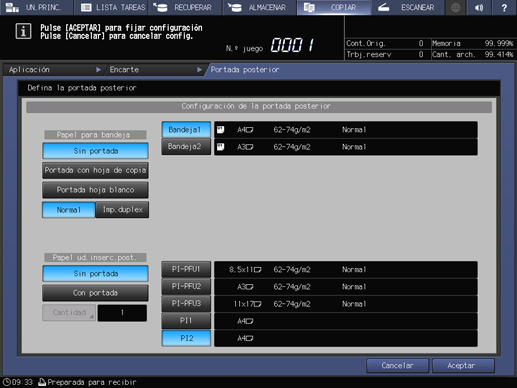The image size is (517, 388).
Task: Click the Bandeja2 A3 paper info row
Action: coord(346,147)
